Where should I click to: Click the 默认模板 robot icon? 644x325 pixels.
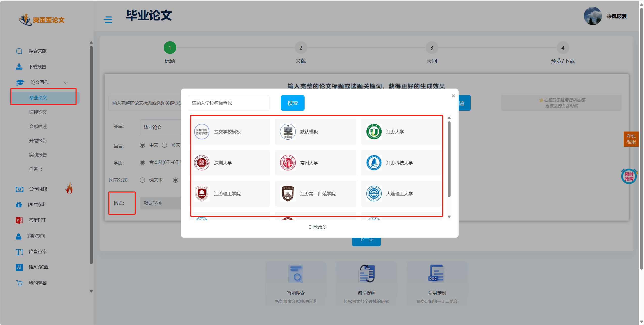288,132
